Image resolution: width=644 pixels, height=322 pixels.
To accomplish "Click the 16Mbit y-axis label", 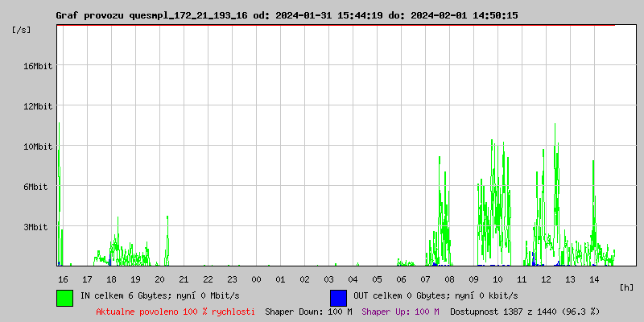I will click(x=38, y=66).
